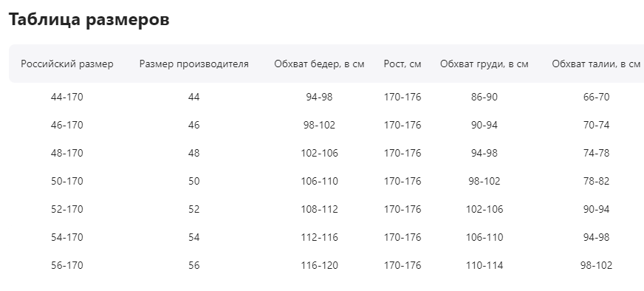Select the 52-170 size row label
644x291 pixels.
67,209
